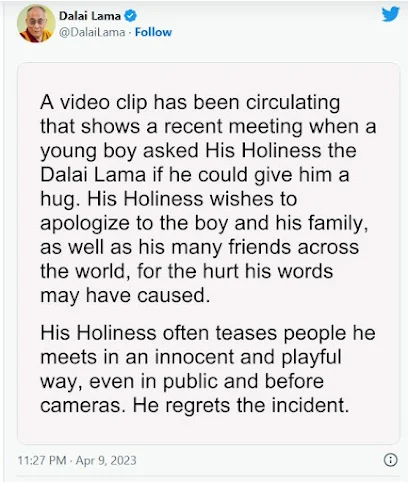Click the 'A video clip has been circulating' line
408x482 pixels.
pyautogui.click(x=190, y=102)
